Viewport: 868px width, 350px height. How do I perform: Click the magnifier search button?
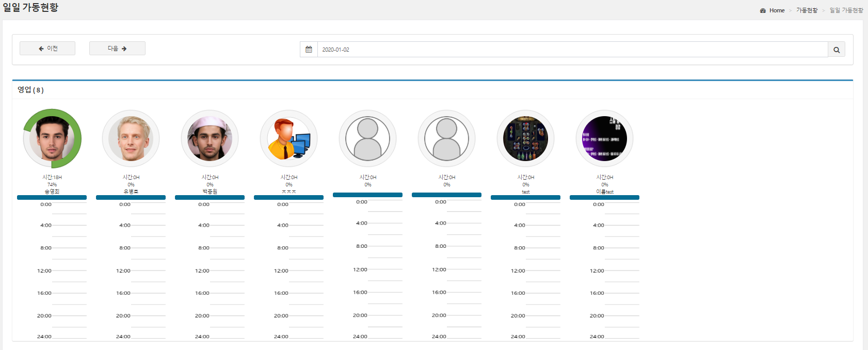pos(836,50)
